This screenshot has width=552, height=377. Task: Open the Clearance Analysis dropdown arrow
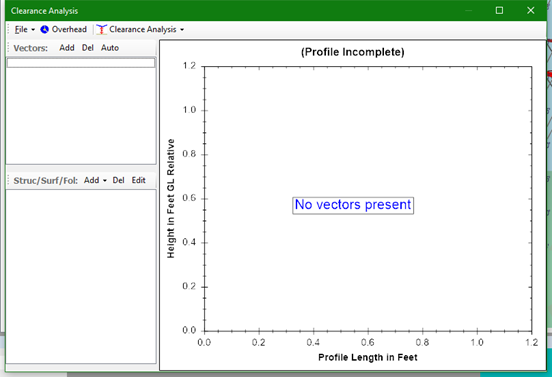182,30
